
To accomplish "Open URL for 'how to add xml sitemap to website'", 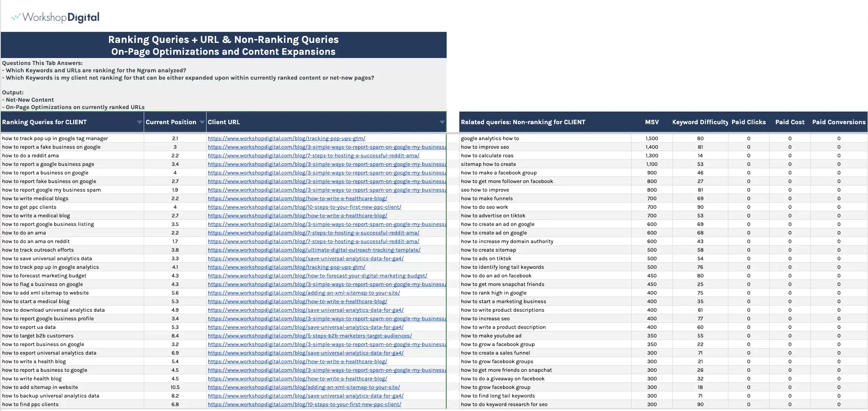I will click(x=304, y=293).
